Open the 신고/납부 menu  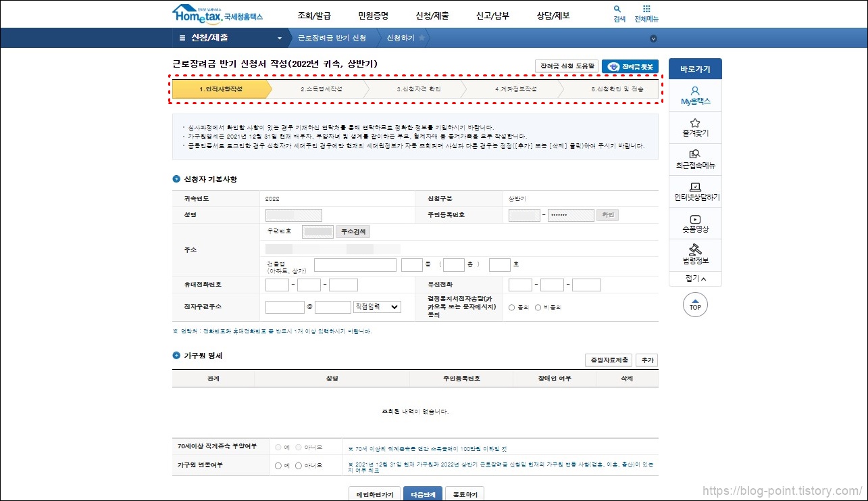click(x=492, y=16)
